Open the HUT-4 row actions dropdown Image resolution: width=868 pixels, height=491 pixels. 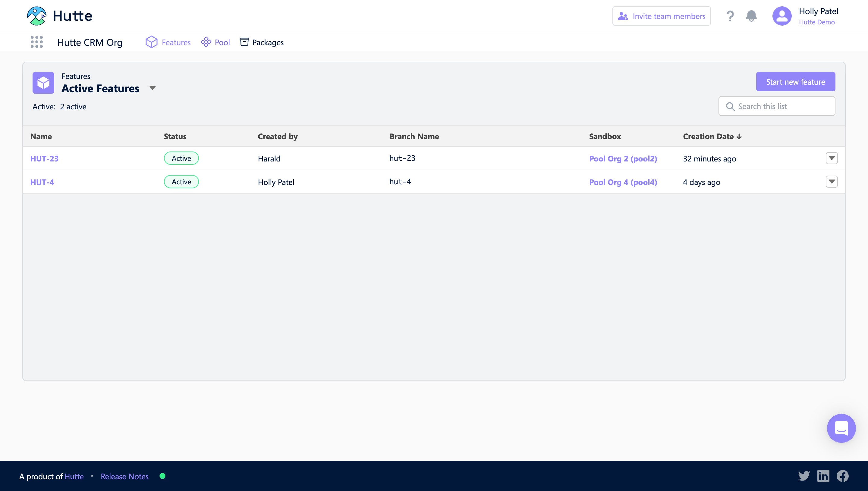coord(832,182)
